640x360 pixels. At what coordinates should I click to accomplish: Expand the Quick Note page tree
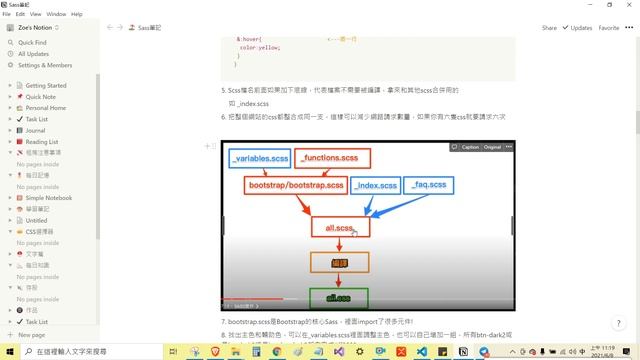point(10,97)
